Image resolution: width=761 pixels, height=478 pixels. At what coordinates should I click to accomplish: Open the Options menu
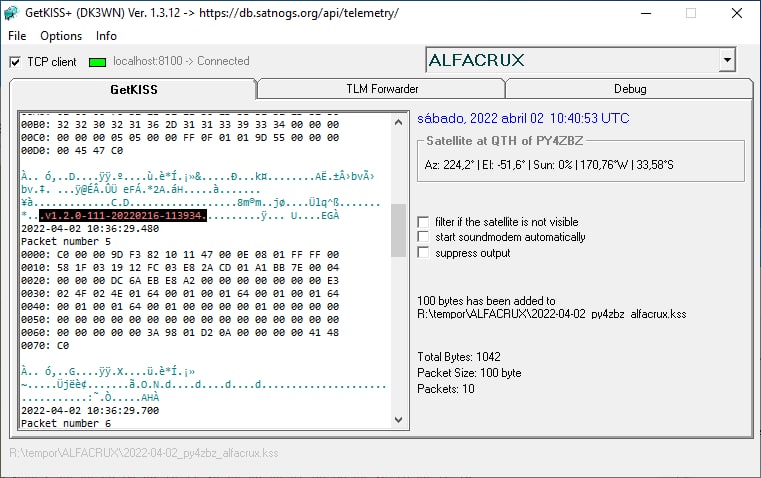point(61,36)
